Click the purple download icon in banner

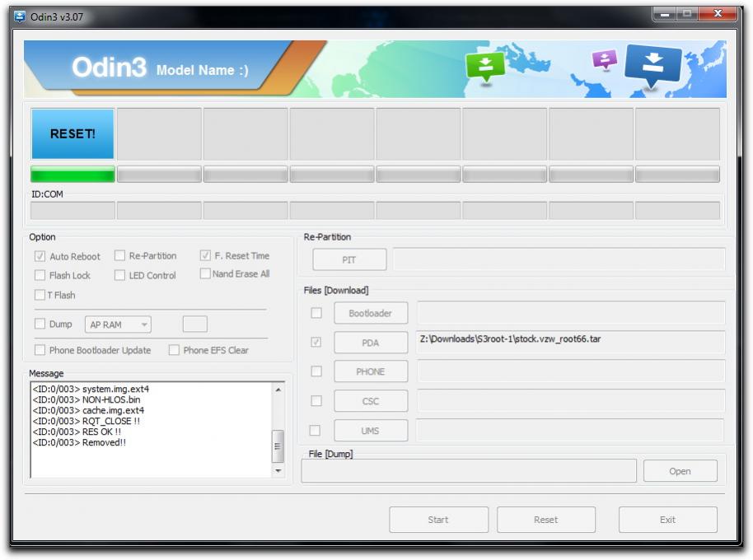[x=605, y=60]
